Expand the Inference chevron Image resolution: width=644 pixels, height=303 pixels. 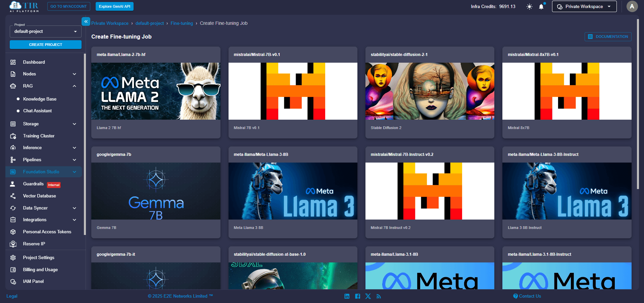tap(75, 148)
